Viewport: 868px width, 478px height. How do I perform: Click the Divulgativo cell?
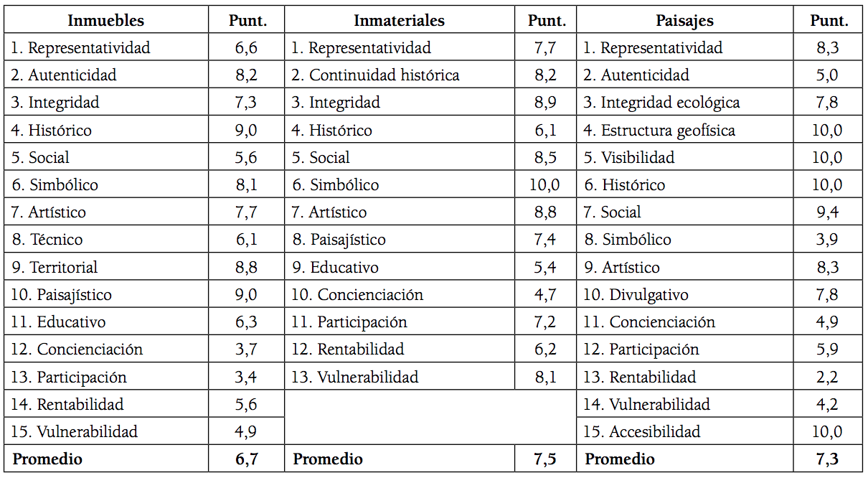(x=636, y=295)
